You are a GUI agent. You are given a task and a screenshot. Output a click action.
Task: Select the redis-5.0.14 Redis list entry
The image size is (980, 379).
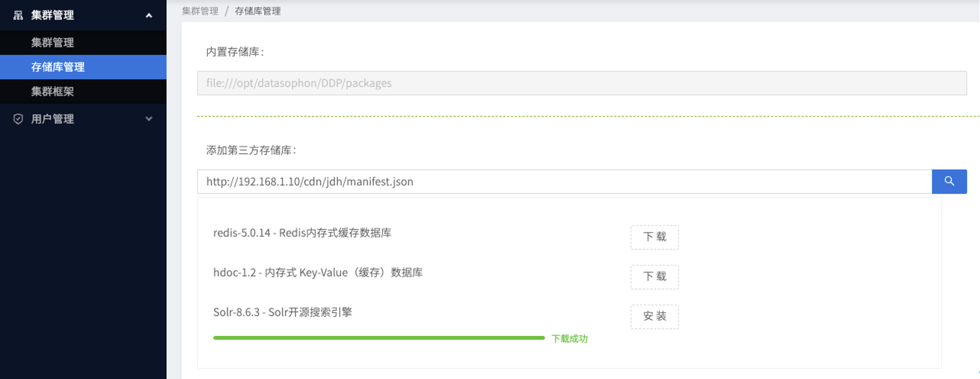tap(302, 233)
